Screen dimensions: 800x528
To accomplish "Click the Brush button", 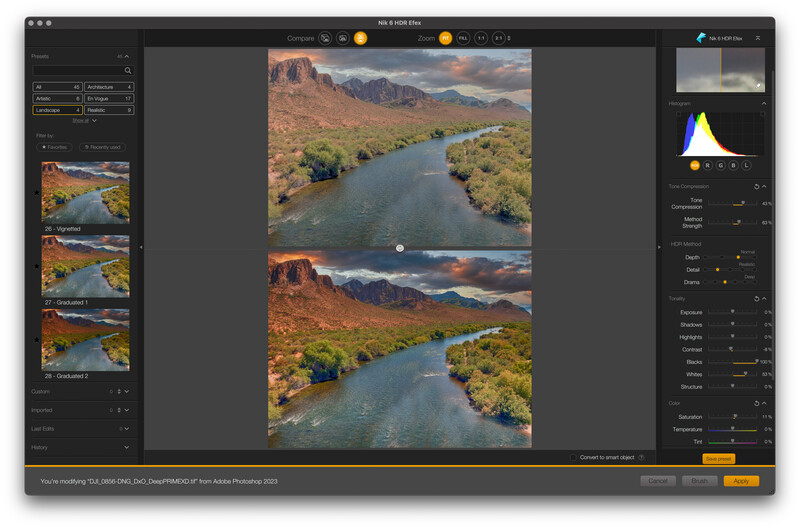I will 699,481.
